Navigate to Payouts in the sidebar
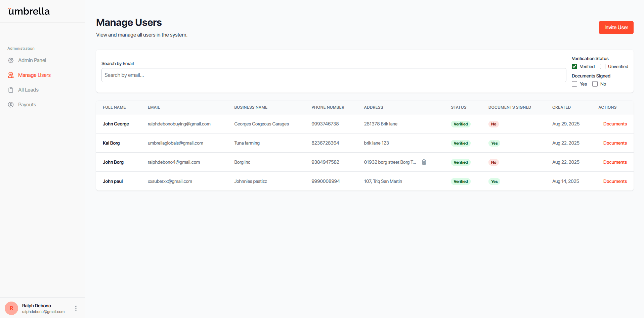Screen dimensions: 644x318 point(27,104)
